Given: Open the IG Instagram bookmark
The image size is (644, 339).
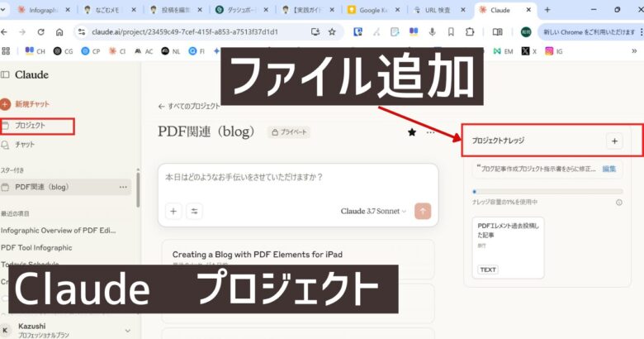Looking at the screenshot, I should [x=554, y=51].
